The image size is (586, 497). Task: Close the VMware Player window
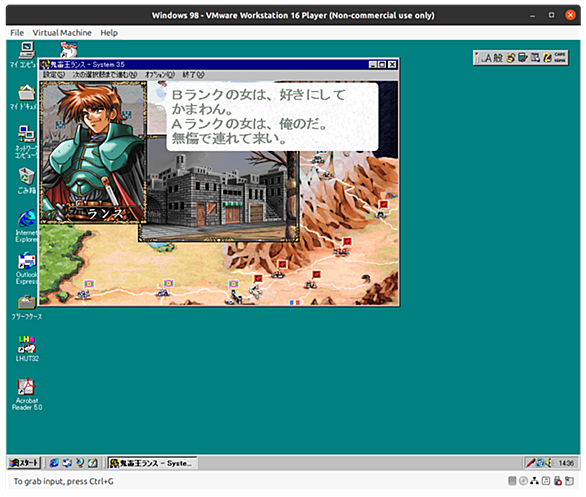tap(570, 15)
